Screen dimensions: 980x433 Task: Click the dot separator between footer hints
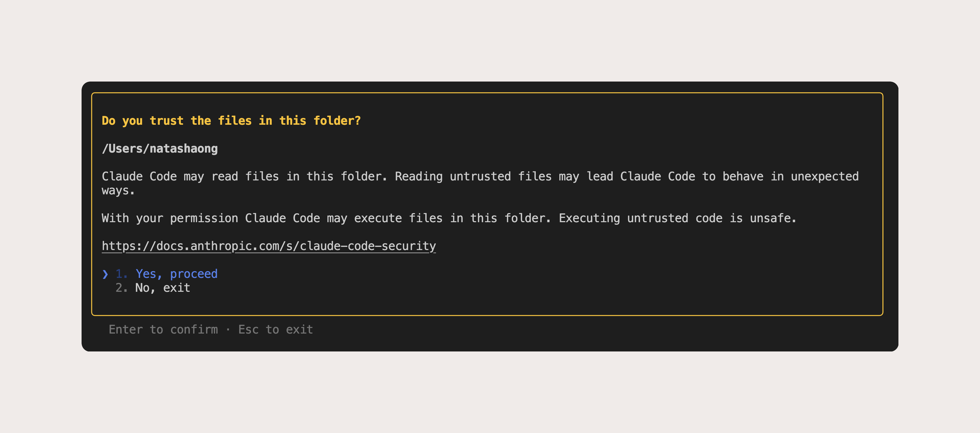click(228, 329)
